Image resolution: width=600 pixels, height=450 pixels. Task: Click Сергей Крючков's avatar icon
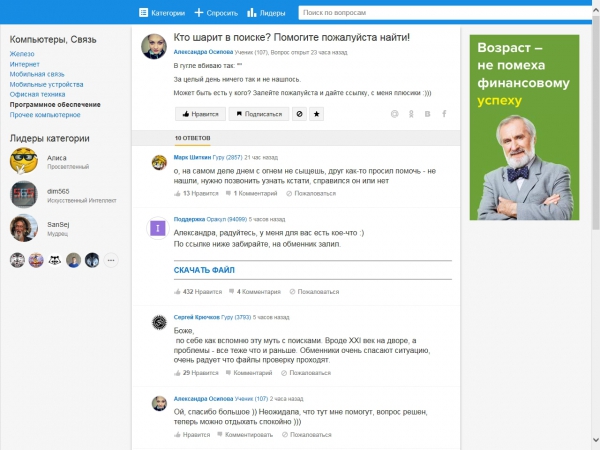[x=158, y=322]
